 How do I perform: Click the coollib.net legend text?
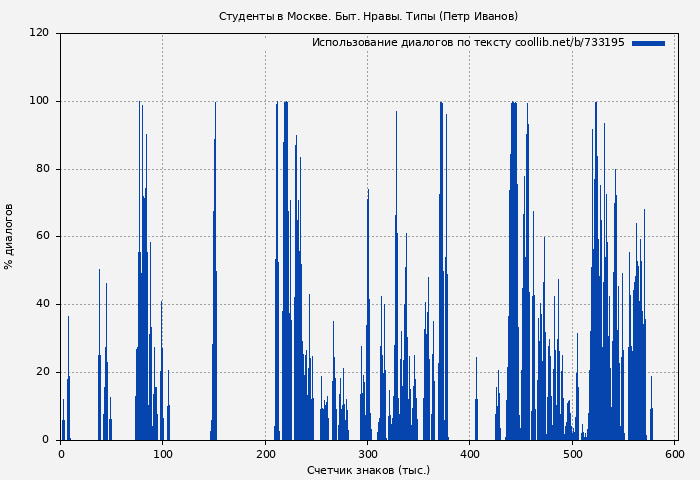click(x=467, y=43)
